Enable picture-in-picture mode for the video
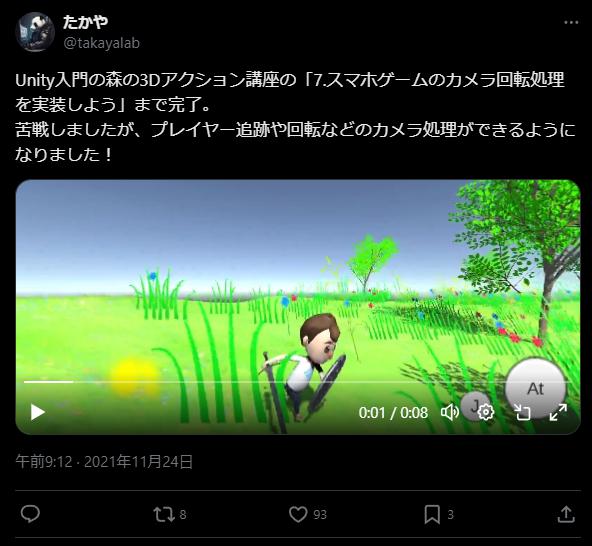The height and width of the screenshot is (546, 592). point(523,412)
